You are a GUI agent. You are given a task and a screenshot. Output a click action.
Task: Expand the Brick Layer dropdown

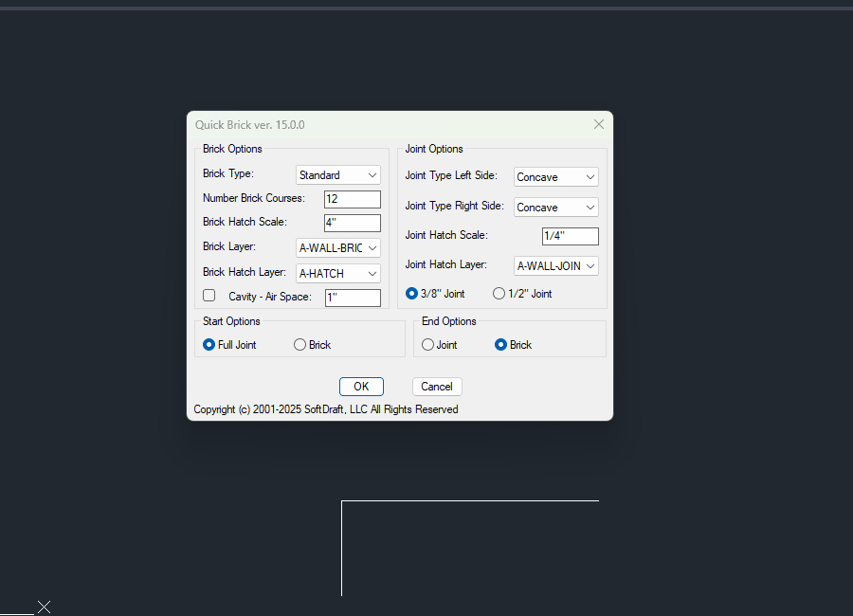tap(337, 247)
